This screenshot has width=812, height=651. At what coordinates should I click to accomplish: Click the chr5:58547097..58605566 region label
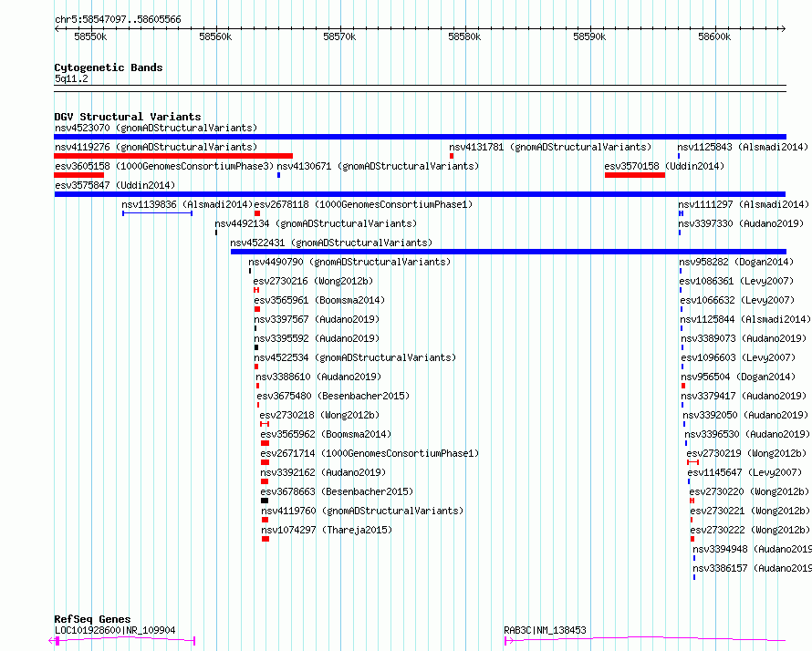pyautogui.click(x=118, y=20)
